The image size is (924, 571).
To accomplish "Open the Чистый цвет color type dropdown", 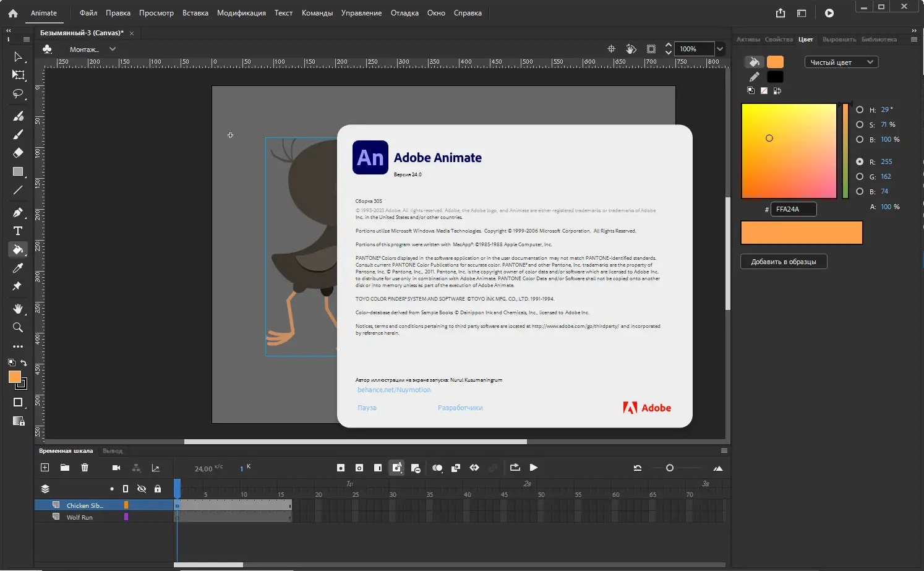I will pyautogui.click(x=841, y=62).
